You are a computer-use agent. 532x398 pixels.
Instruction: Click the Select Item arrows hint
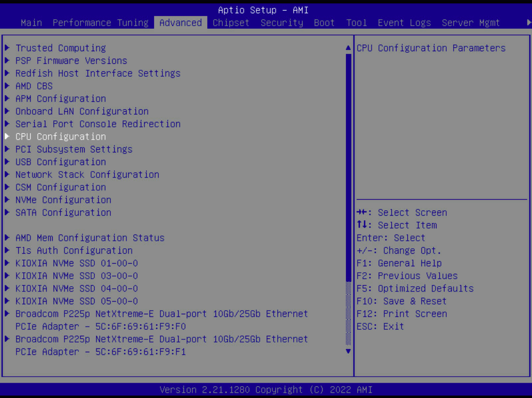pyautogui.click(x=397, y=225)
